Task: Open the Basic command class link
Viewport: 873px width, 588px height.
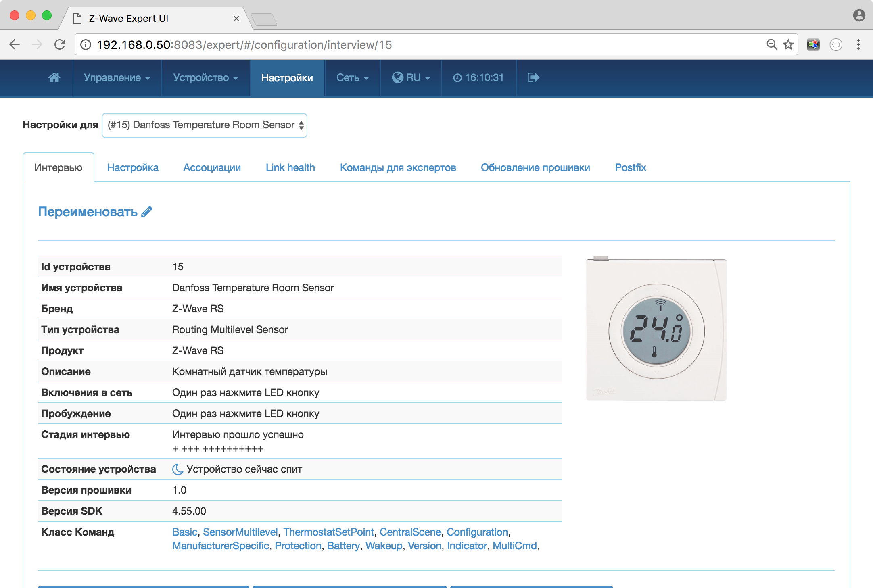Action: (185, 532)
